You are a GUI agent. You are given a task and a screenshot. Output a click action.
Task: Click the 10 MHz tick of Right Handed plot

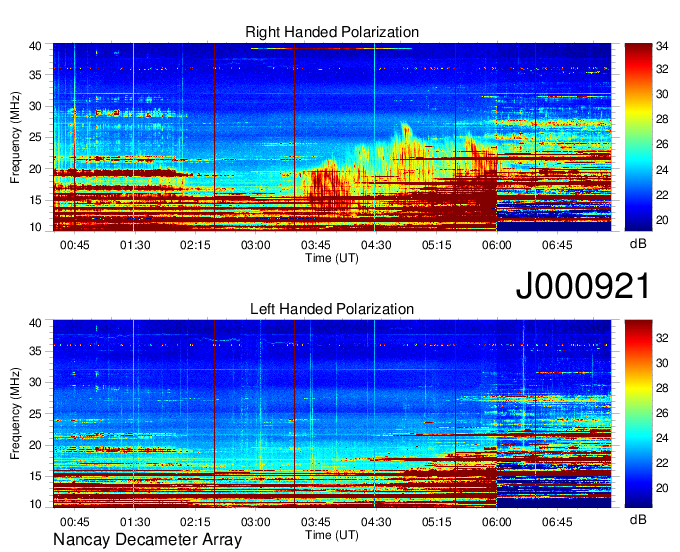tap(35, 227)
